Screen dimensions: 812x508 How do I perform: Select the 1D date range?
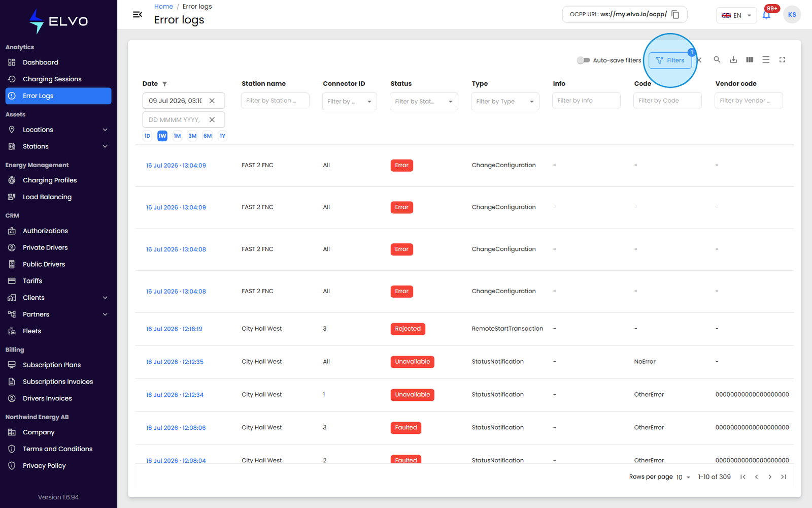coord(147,136)
